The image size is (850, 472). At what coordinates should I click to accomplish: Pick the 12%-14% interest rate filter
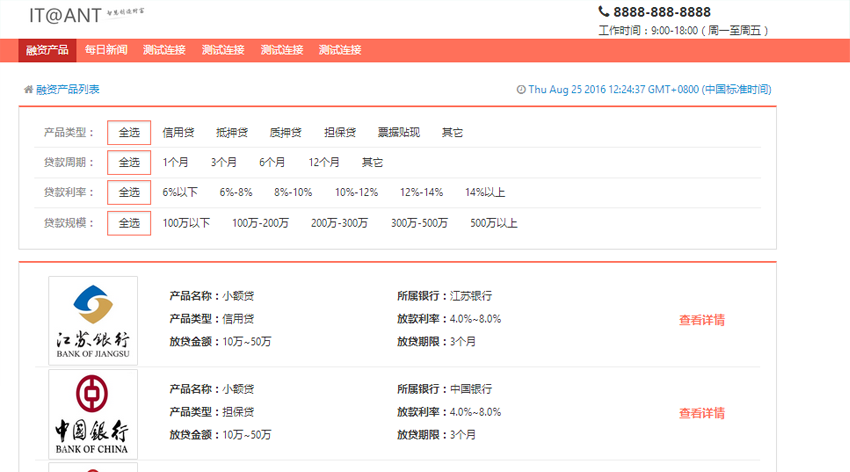click(422, 192)
